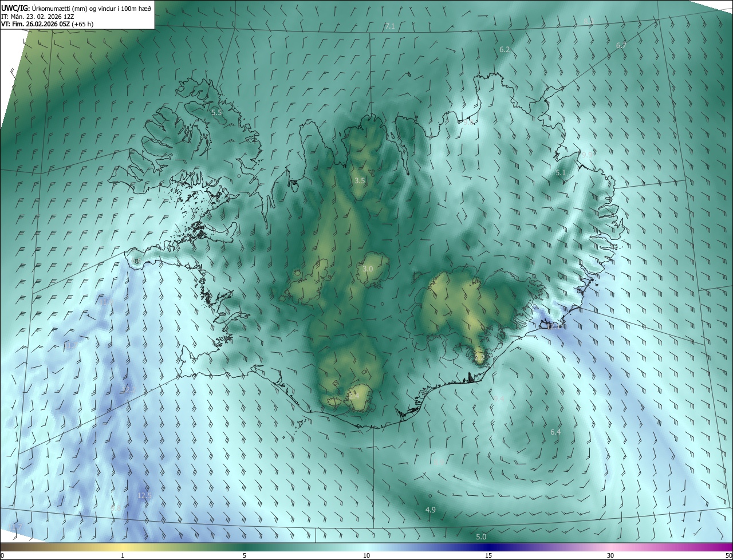This screenshot has width=733, height=560.
Task: Click the dark green colorbar segment above tick 5
Action: tap(245, 547)
